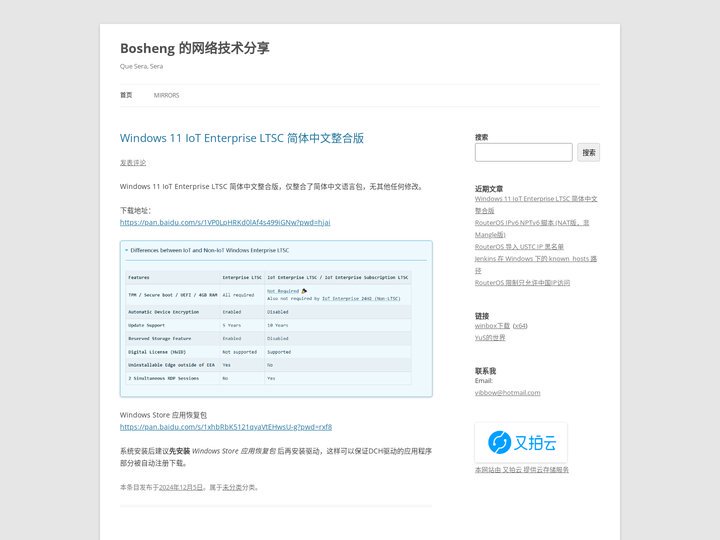Click the TPM / Secure Boot / UEFI row label
Viewport: 720px width, 540px height.
173,295
